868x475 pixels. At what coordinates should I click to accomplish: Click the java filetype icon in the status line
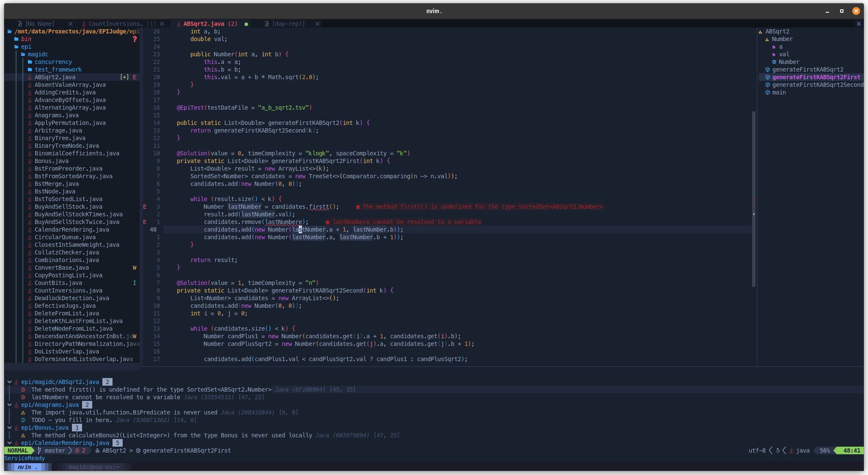pyautogui.click(x=791, y=450)
